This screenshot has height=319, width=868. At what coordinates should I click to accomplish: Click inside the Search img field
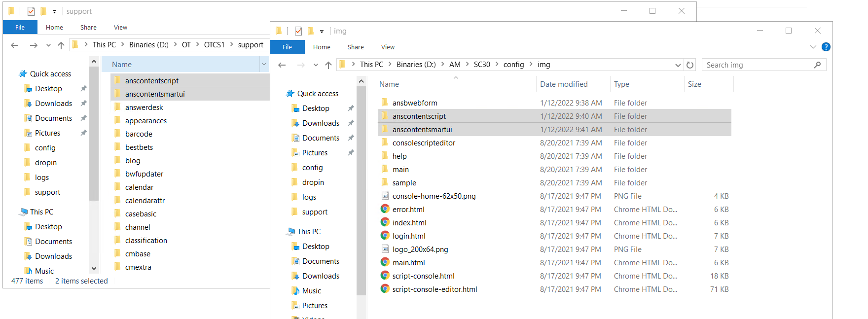(x=757, y=65)
